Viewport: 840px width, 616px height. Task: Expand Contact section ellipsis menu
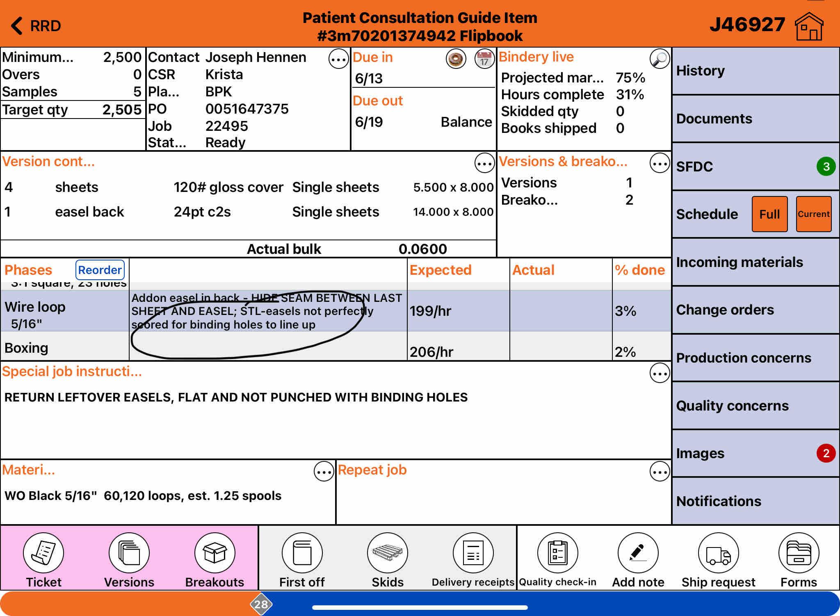tap(338, 60)
